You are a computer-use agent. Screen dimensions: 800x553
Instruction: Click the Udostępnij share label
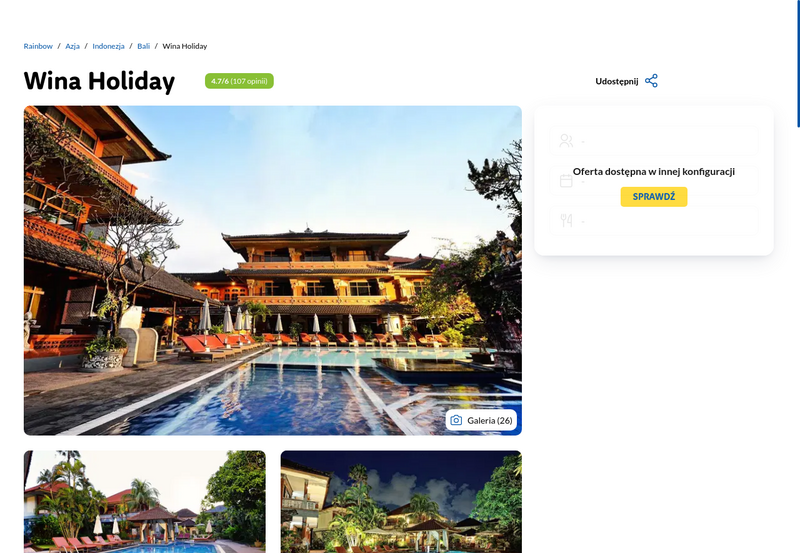[x=616, y=81]
